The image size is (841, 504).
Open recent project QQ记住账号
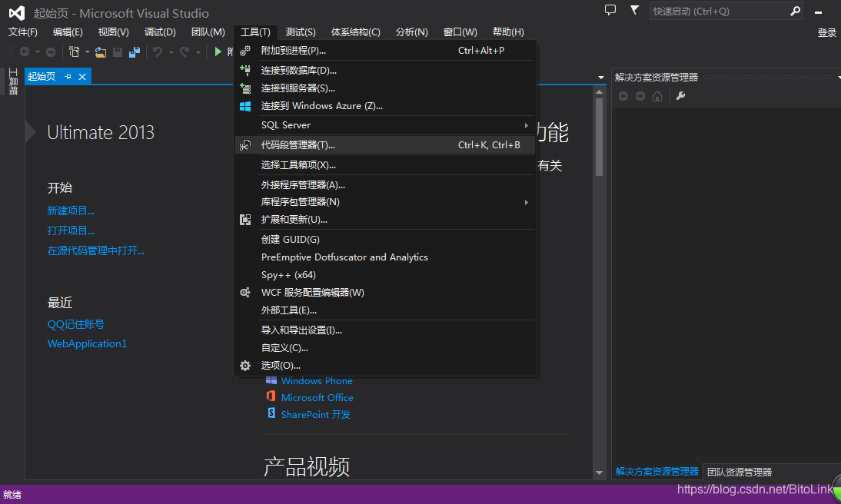click(75, 324)
